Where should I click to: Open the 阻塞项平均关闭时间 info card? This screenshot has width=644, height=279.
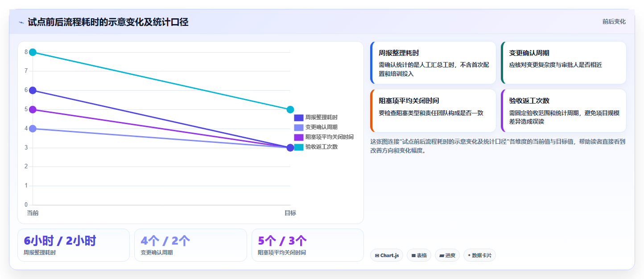(433, 111)
